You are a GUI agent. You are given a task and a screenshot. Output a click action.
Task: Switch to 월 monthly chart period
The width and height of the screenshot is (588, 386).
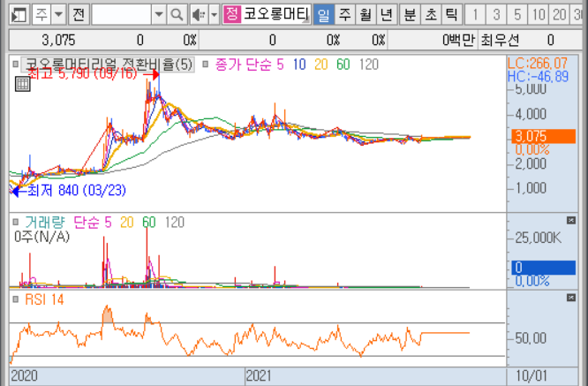coord(366,15)
